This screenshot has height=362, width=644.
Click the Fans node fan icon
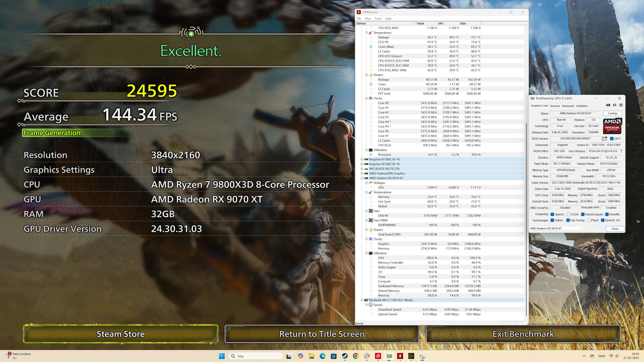pyautogui.click(x=371, y=211)
